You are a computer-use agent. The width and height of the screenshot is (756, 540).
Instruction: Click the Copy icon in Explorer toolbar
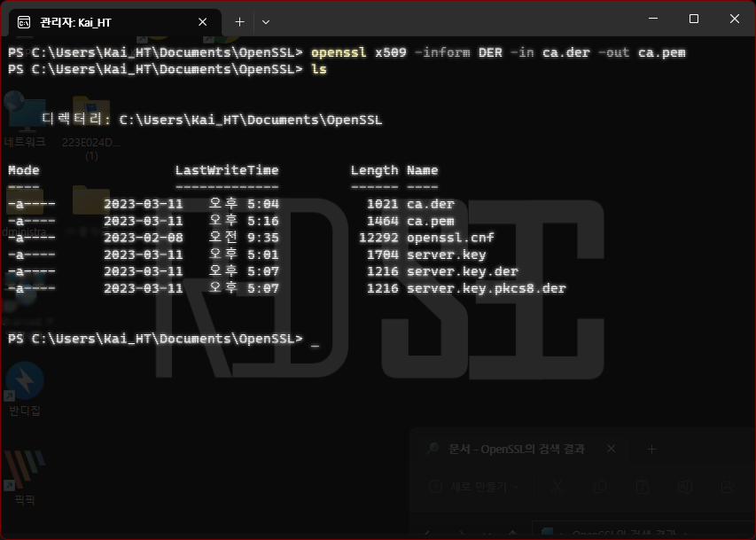[x=600, y=487]
